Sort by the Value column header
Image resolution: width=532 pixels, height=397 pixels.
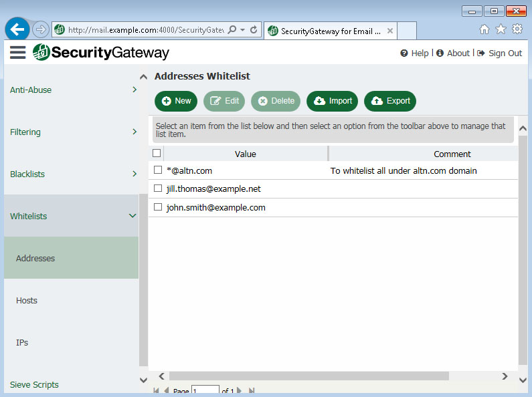(246, 154)
